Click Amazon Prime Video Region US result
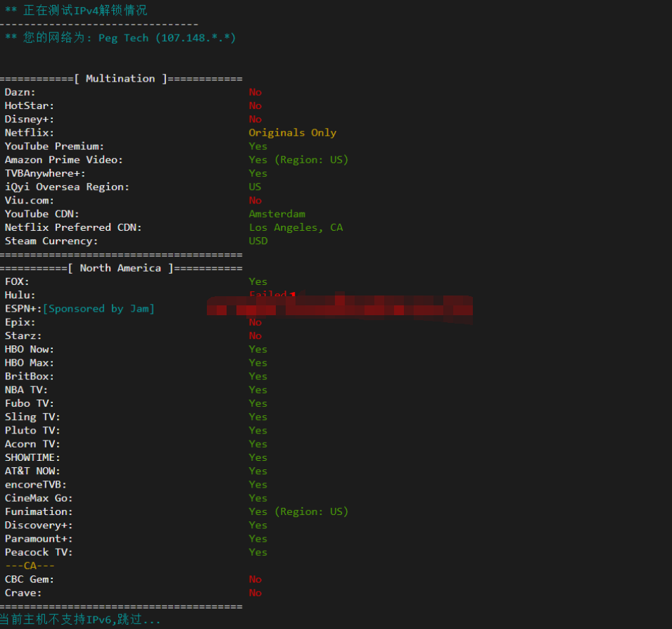This screenshot has width=672, height=629. (299, 160)
